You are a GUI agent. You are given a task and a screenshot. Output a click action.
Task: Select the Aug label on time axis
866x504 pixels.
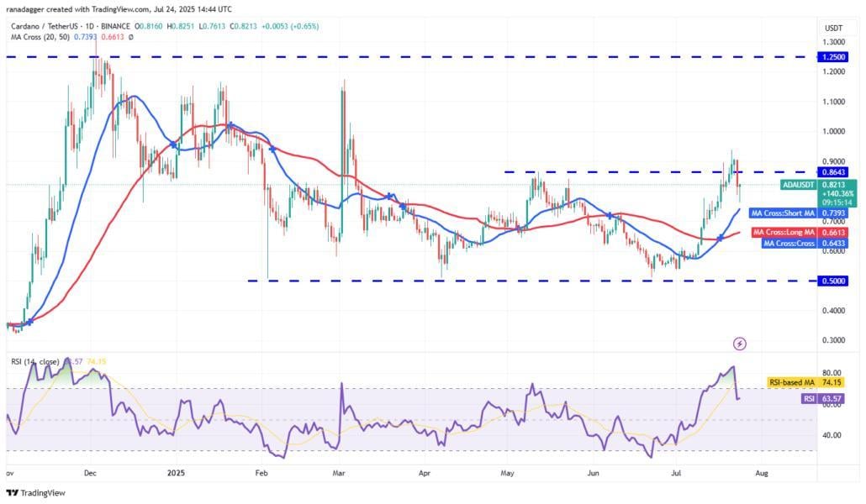pos(762,473)
